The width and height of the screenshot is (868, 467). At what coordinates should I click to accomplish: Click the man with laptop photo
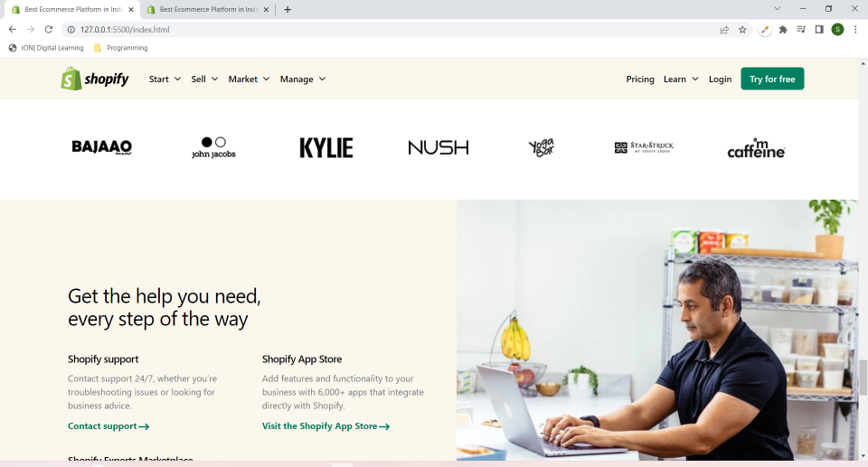[x=657, y=331]
